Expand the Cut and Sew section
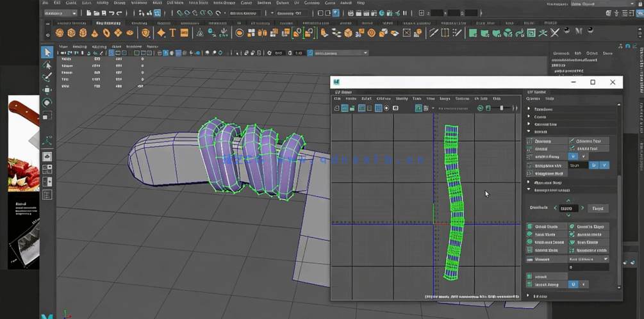This screenshot has width=644, height=319. (529, 124)
